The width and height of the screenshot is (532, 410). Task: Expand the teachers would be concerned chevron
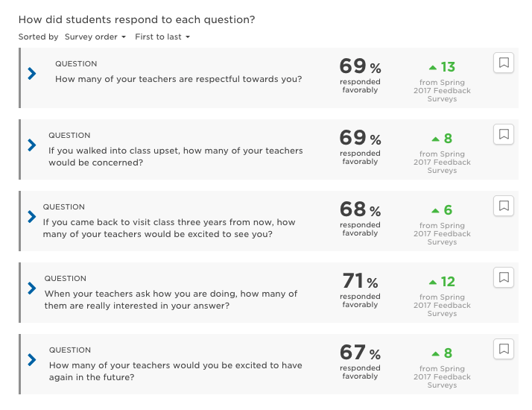(x=32, y=145)
